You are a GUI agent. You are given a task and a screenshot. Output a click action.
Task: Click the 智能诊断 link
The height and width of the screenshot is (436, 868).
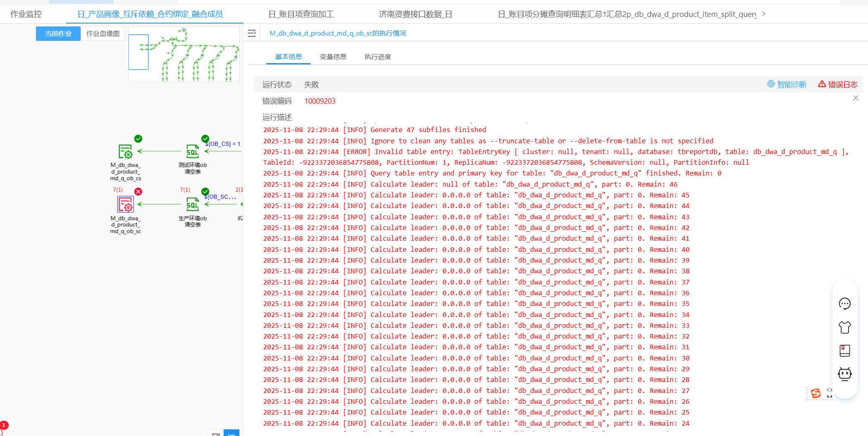point(787,84)
